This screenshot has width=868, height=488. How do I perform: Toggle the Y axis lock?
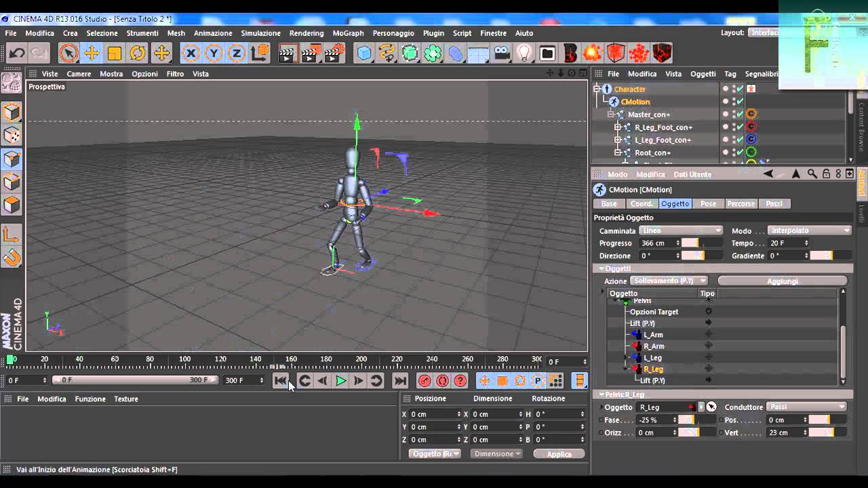point(214,53)
